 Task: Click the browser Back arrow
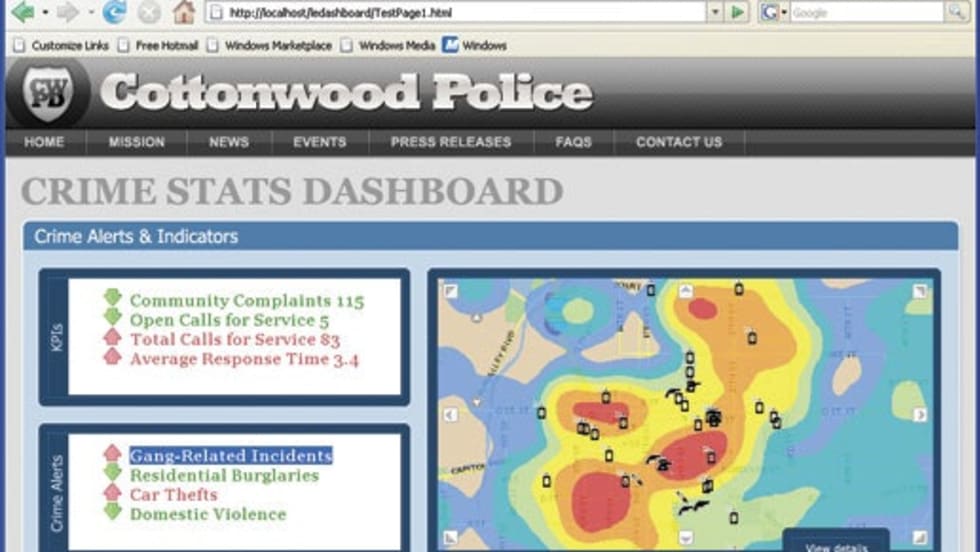[22, 13]
